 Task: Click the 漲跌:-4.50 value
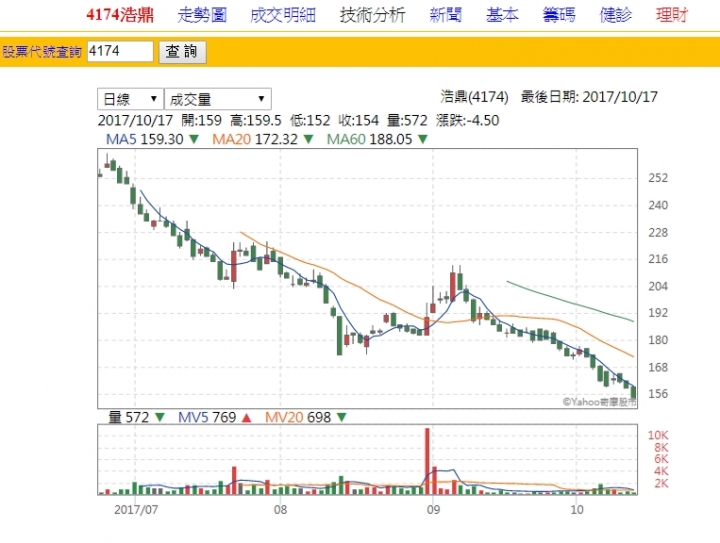tap(467, 120)
